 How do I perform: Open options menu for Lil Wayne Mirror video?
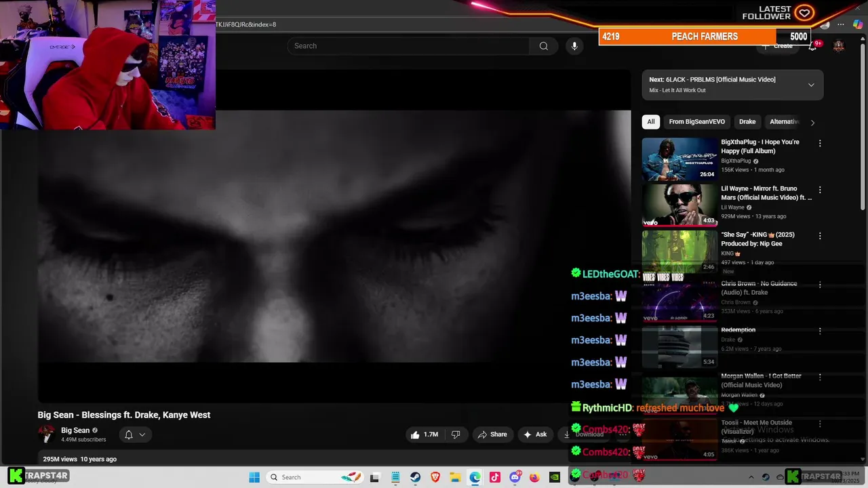pyautogui.click(x=820, y=190)
